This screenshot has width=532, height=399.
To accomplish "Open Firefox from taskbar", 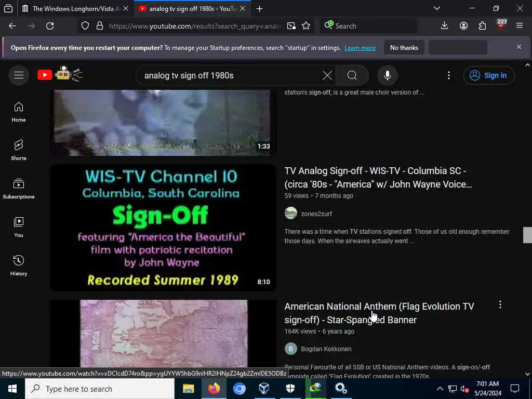I will click(214, 389).
